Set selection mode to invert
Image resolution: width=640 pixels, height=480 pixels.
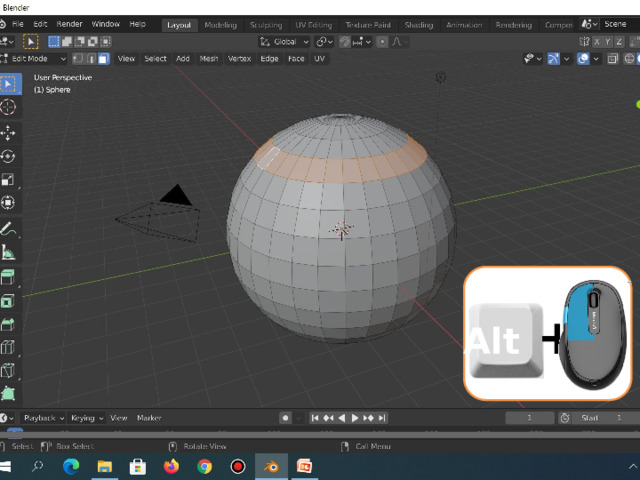tap(93, 42)
